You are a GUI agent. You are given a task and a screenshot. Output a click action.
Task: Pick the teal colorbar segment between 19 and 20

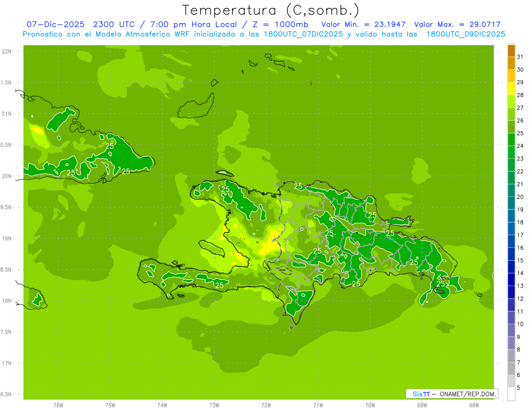point(511,203)
